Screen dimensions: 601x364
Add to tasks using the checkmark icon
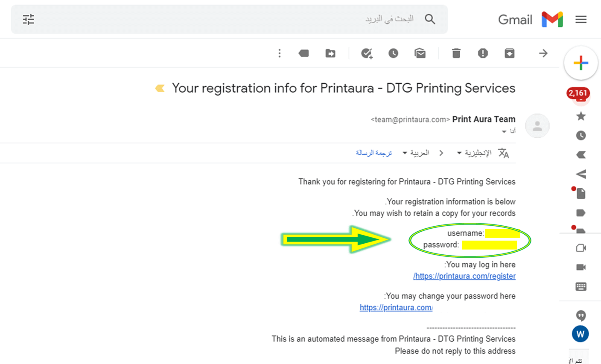point(367,53)
